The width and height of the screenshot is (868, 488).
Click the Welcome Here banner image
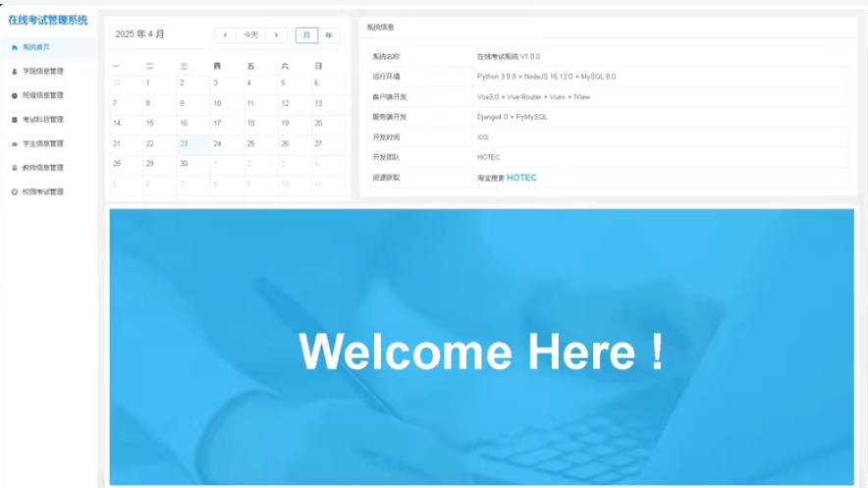pyautogui.click(x=481, y=347)
